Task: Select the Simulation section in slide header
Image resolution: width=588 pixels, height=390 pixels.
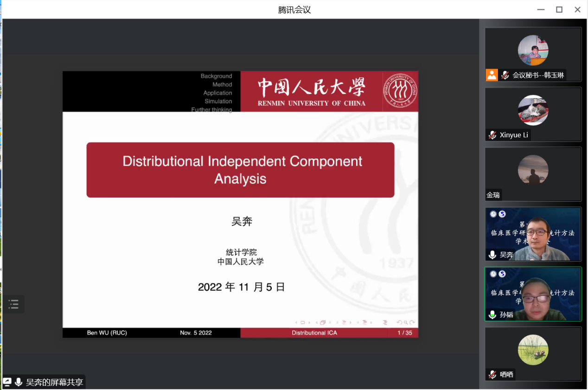Action: [218, 101]
